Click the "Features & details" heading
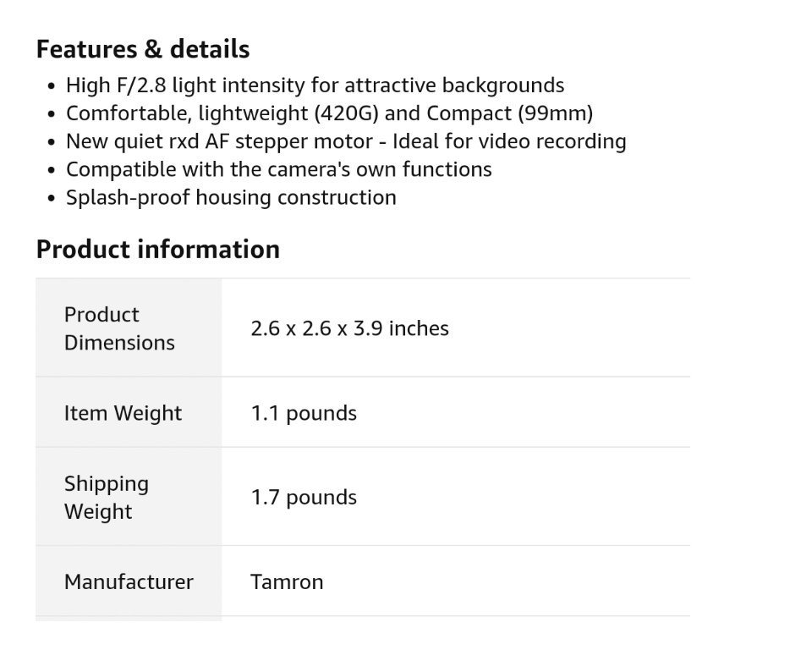Screen dimensions: 812x650 click(142, 49)
